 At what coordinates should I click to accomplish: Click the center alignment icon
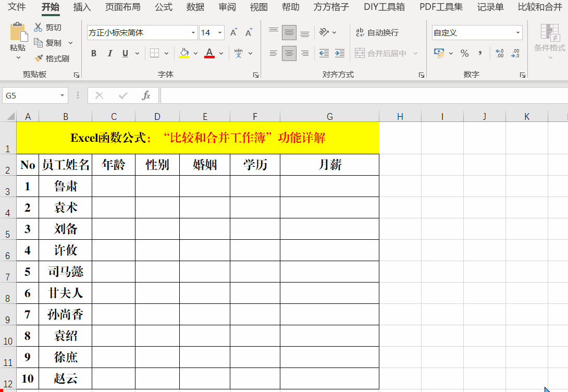coord(289,53)
